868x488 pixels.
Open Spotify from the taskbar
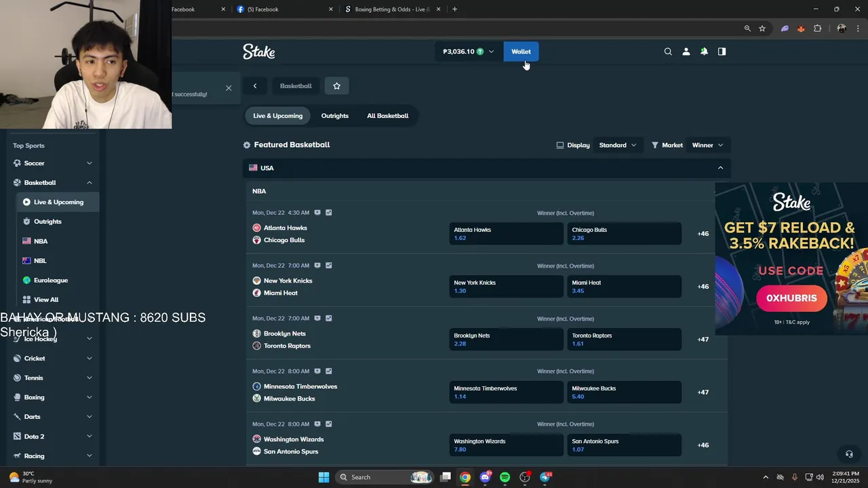click(x=505, y=477)
